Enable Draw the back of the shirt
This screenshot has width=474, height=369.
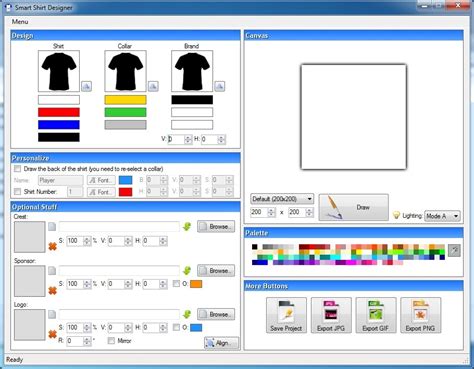(17, 169)
